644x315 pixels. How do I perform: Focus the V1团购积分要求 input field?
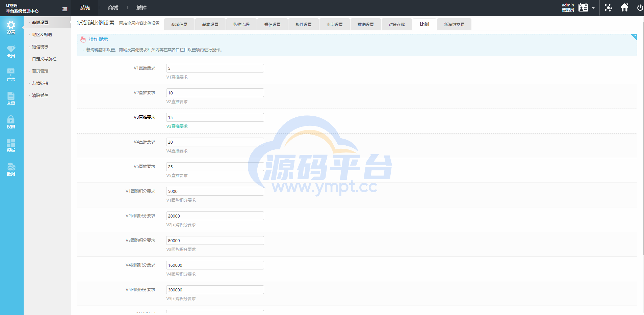pos(215,191)
